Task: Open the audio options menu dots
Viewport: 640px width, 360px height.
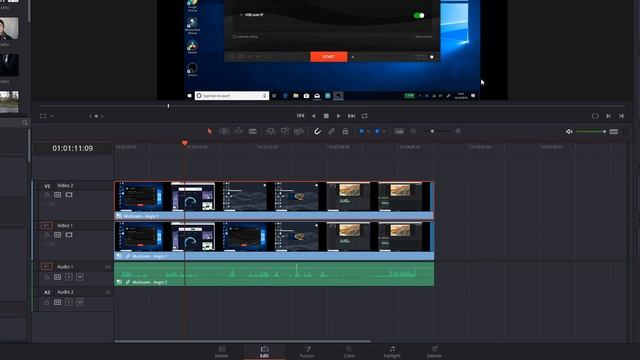Action: click(624, 131)
